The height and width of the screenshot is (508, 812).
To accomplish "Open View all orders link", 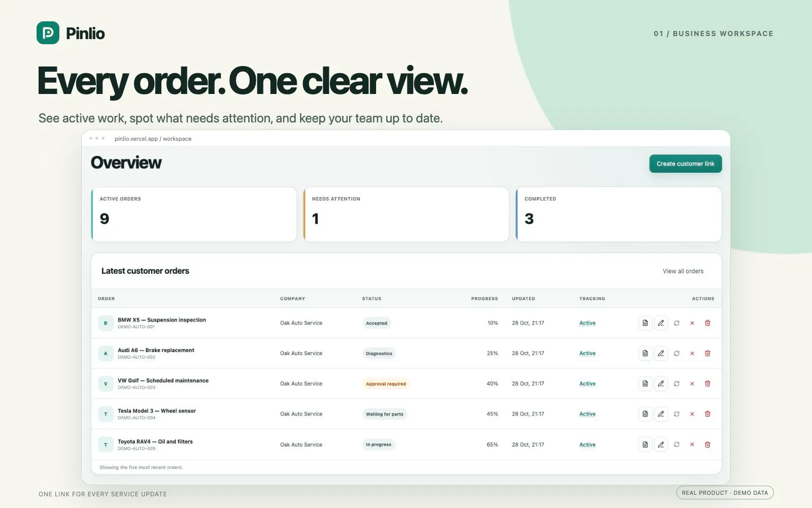I will (683, 271).
